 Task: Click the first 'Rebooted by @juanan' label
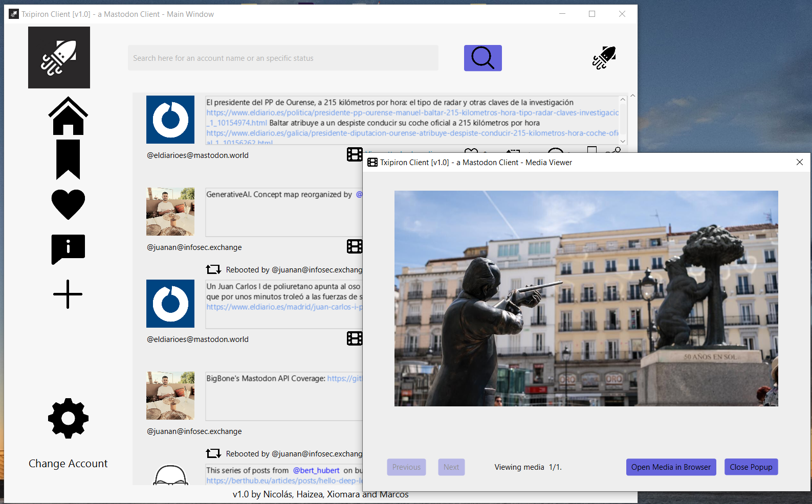294,269
